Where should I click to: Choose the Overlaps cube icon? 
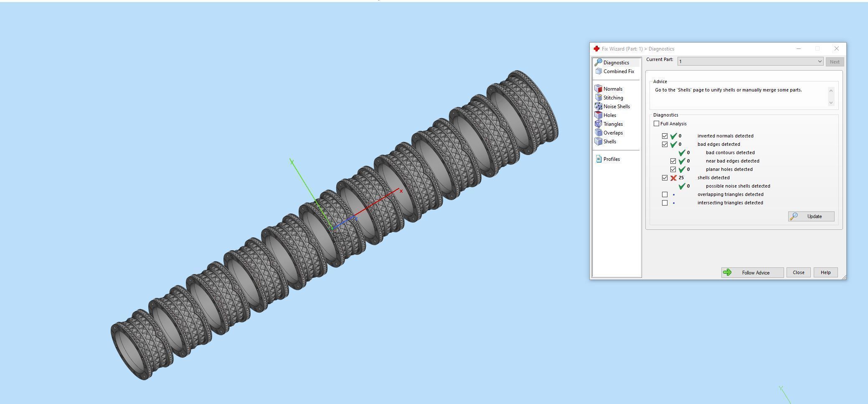599,133
